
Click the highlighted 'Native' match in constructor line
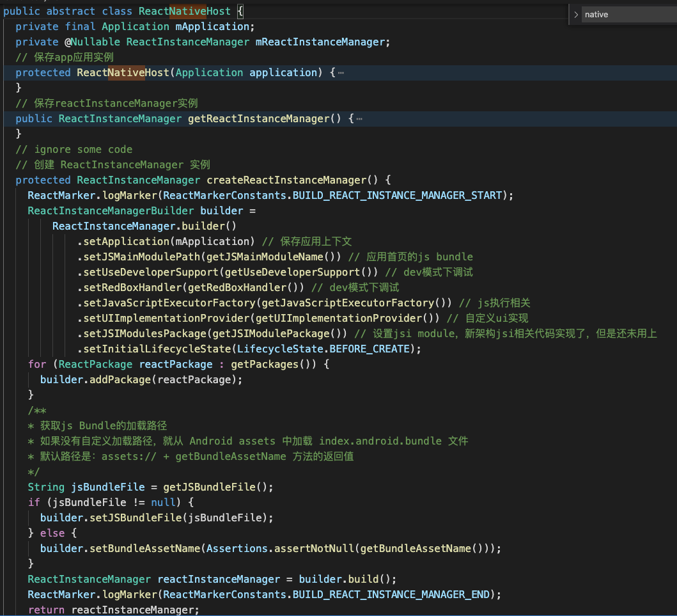point(126,73)
